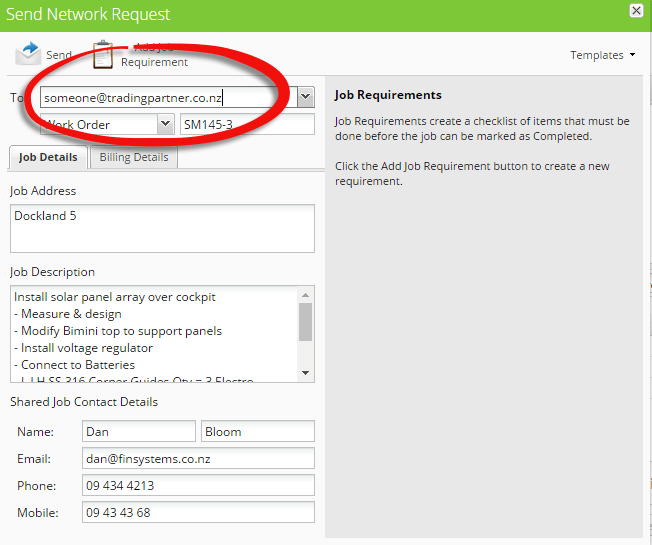Click the Send button label

click(59, 55)
